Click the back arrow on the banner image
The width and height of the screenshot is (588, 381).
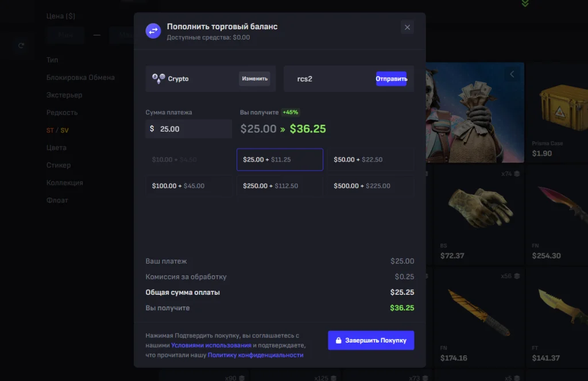(x=512, y=74)
